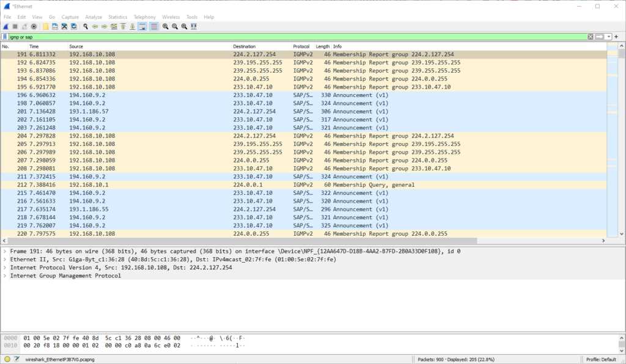Zoom in packet text
The height and width of the screenshot is (364, 626).
[x=165, y=26]
